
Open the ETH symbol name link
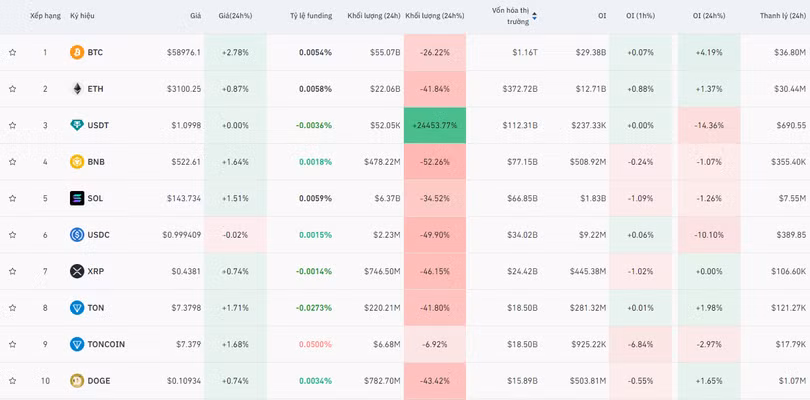tap(95, 89)
